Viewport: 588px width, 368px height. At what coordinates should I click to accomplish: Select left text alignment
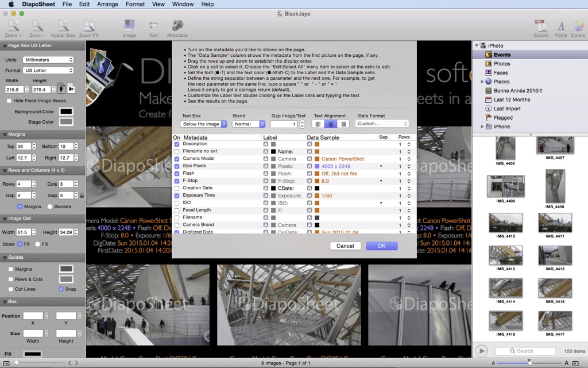coord(318,124)
